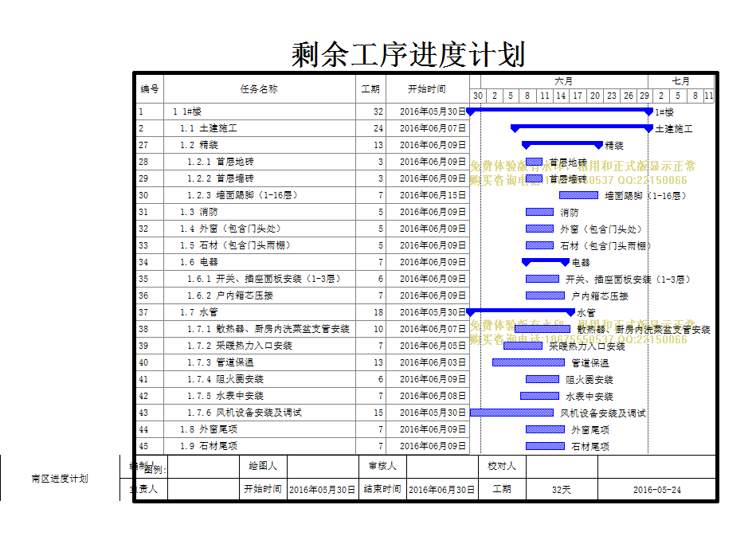Click the title 剩余工序进度计划

408,54
